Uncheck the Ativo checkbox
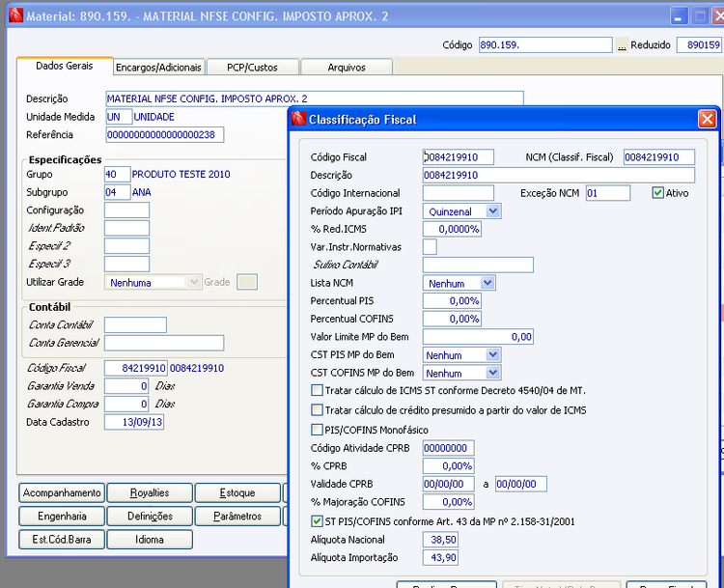The width and height of the screenshot is (724, 588). [x=658, y=193]
